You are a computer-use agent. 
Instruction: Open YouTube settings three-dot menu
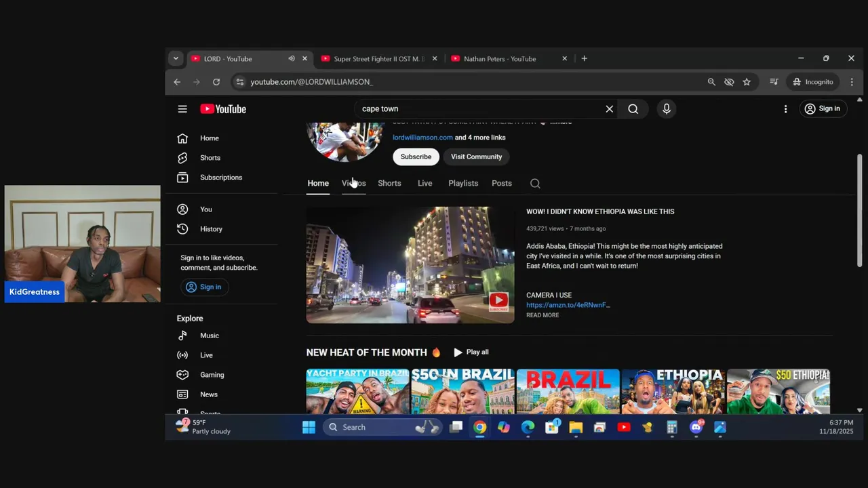[785, 109]
